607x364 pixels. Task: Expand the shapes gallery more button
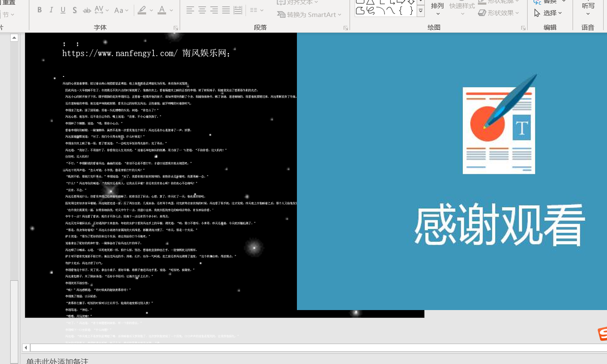click(421, 11)
